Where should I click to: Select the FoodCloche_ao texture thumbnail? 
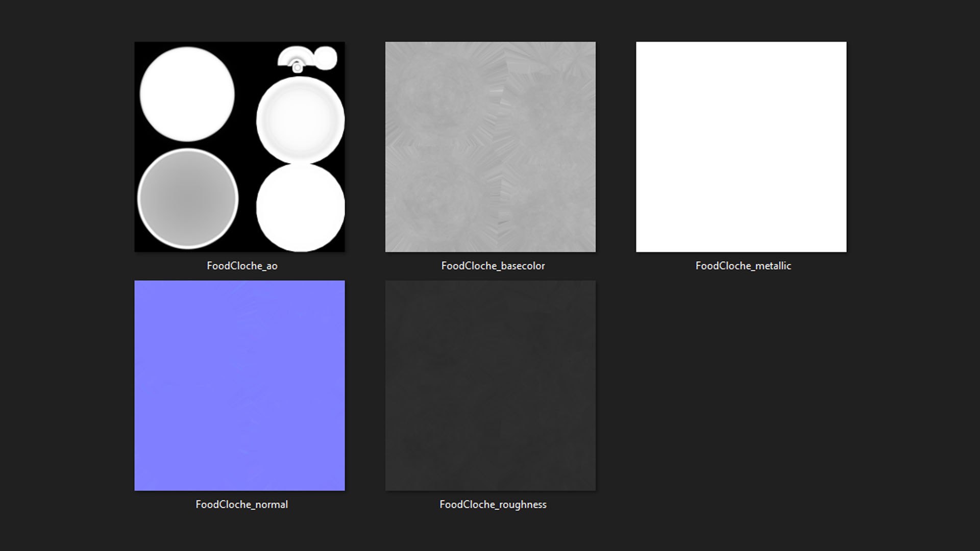tap(239, 147)
